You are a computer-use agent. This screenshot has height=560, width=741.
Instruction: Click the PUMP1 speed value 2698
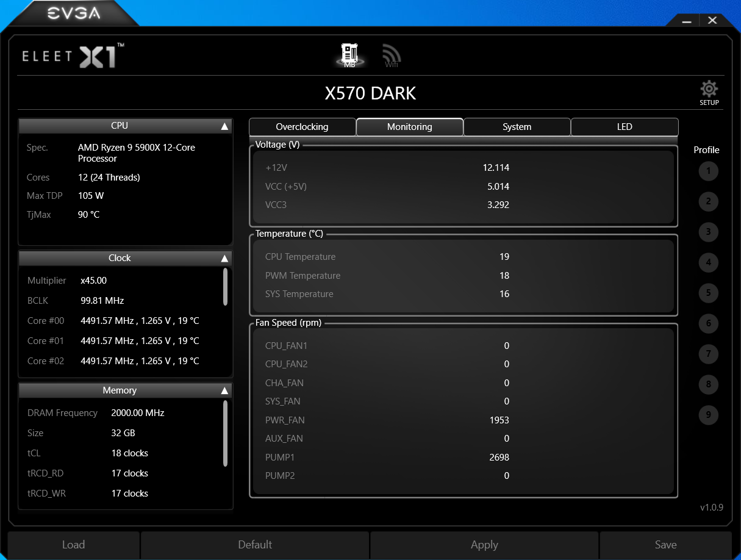[x=499, y=458]
